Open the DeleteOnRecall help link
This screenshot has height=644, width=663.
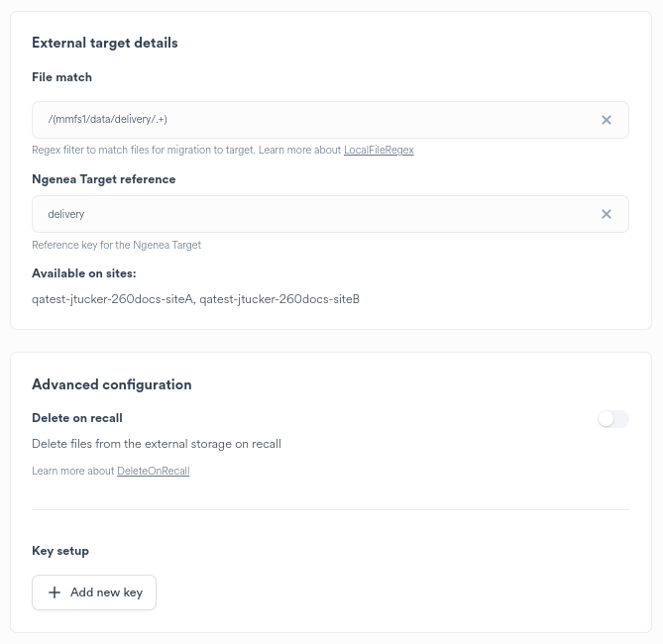click(x=153, y=472)
